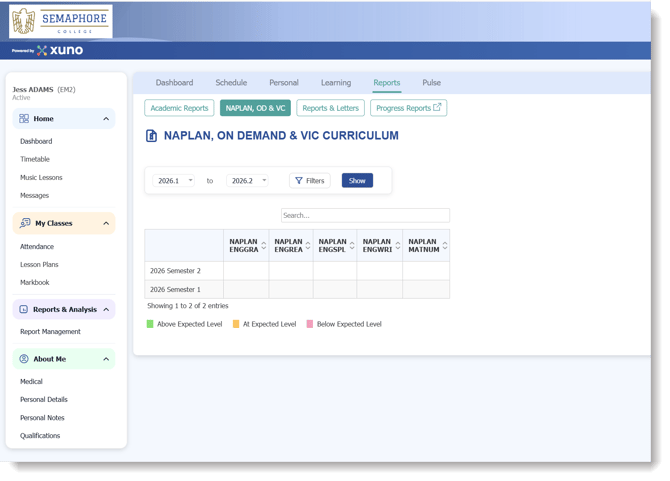Image resolution: width=670 pixels, height=481 pixels.
Task: Open Progress Reports external page
Action: click(x=408, y=108)
